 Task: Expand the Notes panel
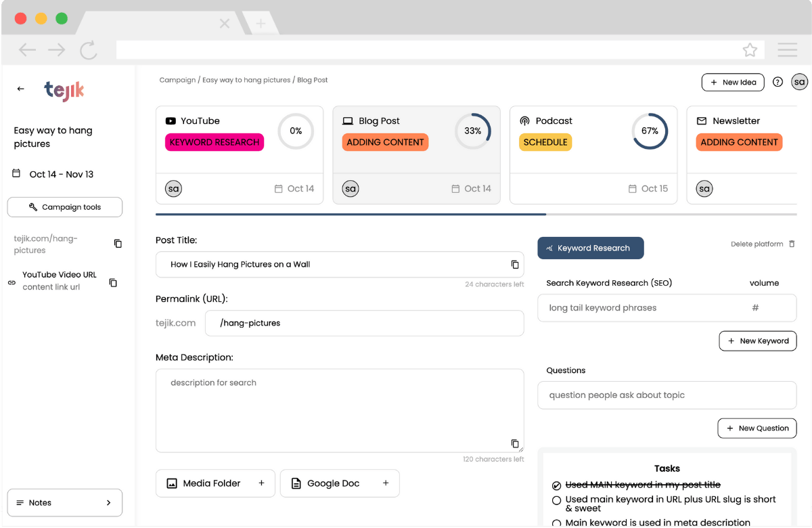point(65,503)
